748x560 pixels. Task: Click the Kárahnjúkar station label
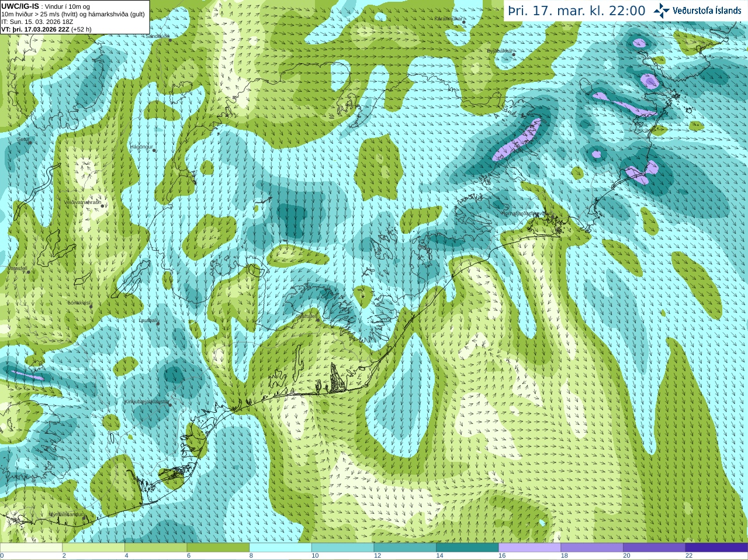pos(448,19)
